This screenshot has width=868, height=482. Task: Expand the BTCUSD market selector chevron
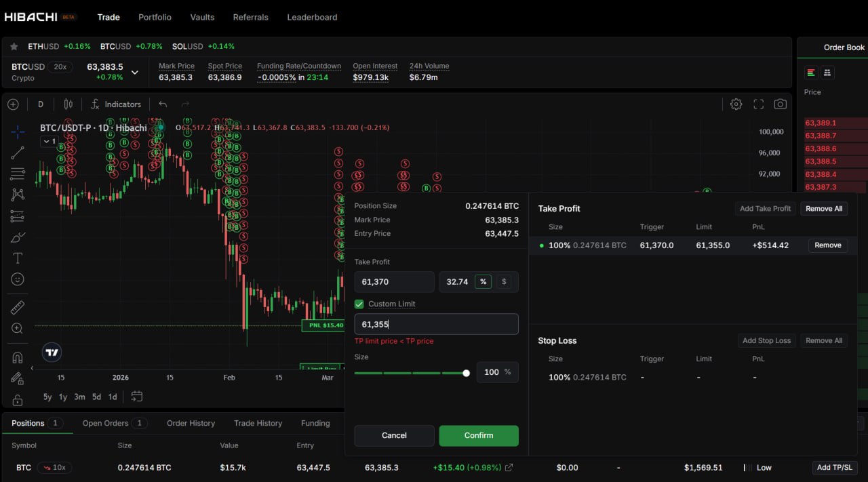[135, 72]
